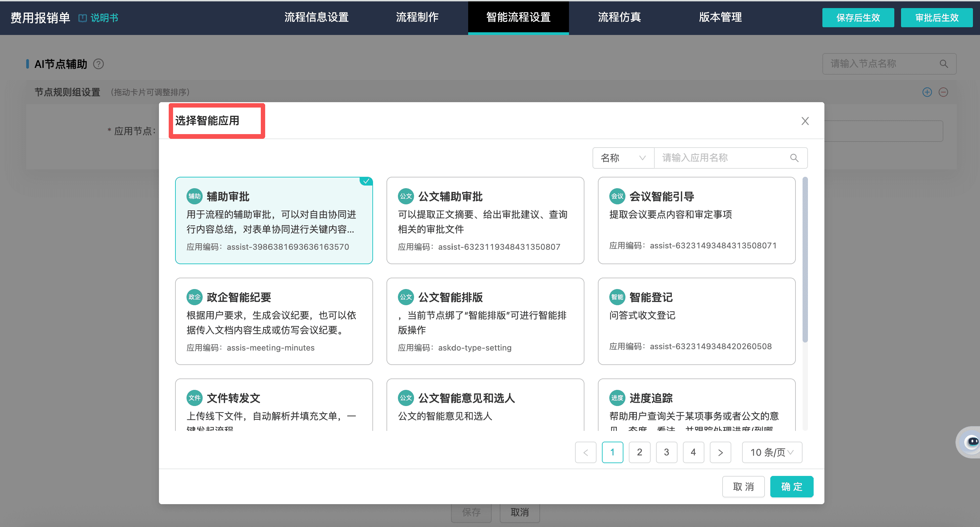Viewport: 980px width, 527px height.
Task: Click the background 取消 button below dialog
Action: point(520,513)
